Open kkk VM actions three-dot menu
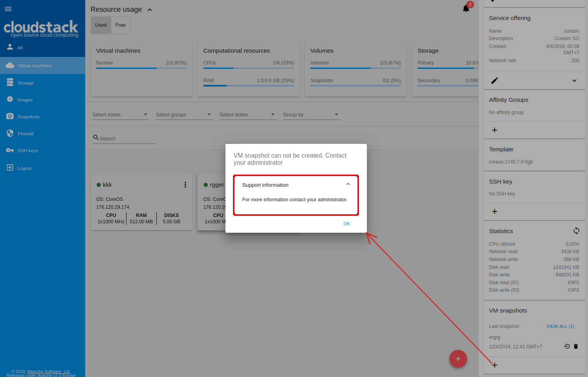 tap(185, 185)
